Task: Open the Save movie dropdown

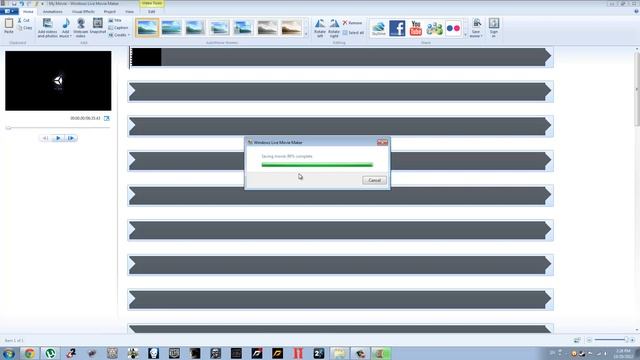Action: [476, 36]
